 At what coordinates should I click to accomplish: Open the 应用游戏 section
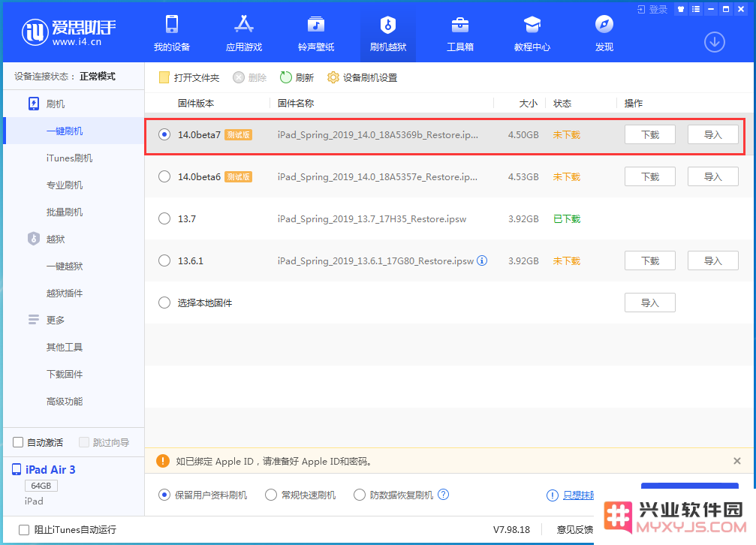[x=244, y=33]
